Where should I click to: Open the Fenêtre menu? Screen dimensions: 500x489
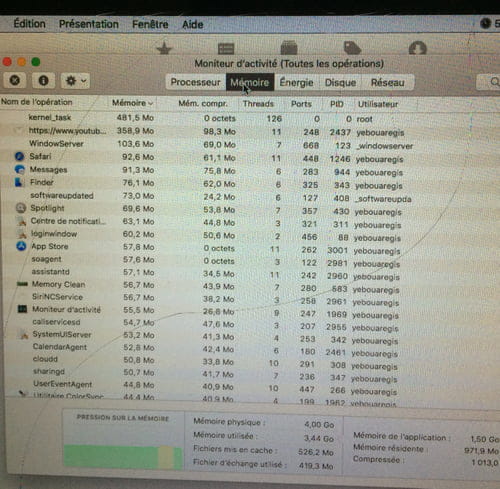coord(150,24)
